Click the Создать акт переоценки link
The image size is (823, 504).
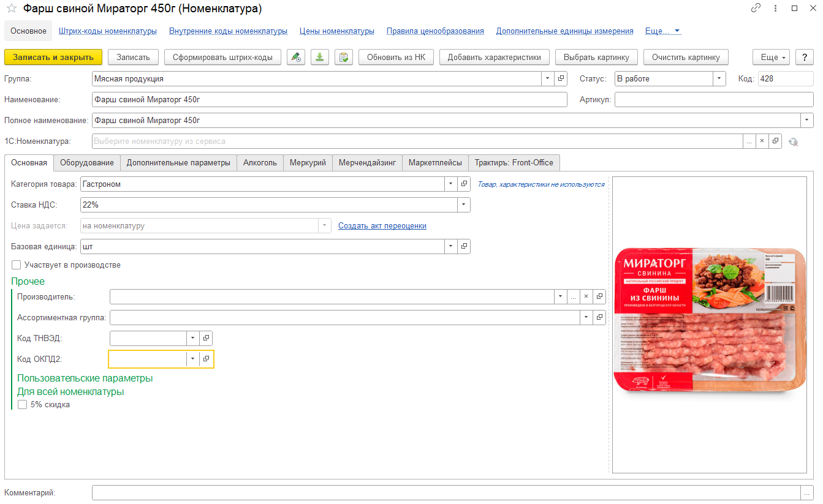pyautogui.click(x=382, y=226)
